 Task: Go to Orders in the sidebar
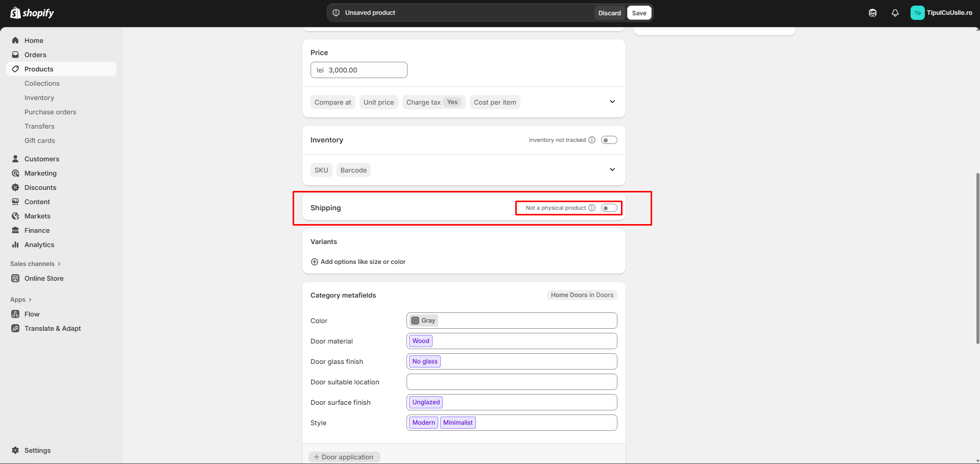click(x=35, y=55)
